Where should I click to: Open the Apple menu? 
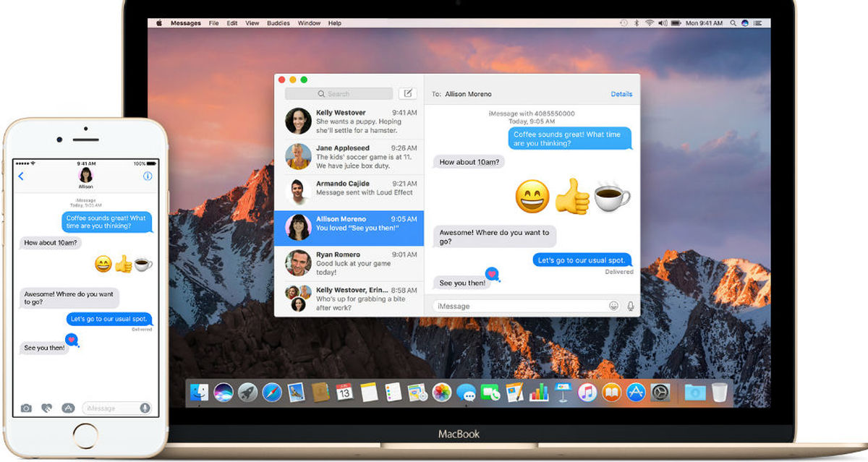[x=160, y=23]
